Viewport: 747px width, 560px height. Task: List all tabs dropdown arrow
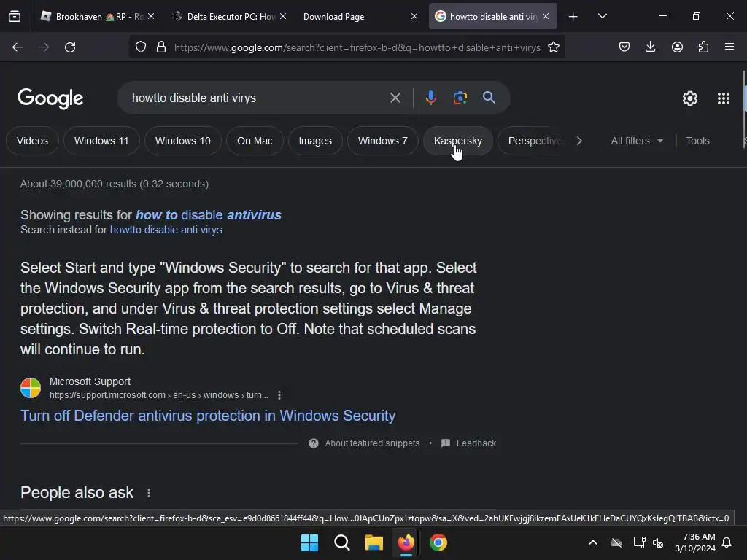602,17
